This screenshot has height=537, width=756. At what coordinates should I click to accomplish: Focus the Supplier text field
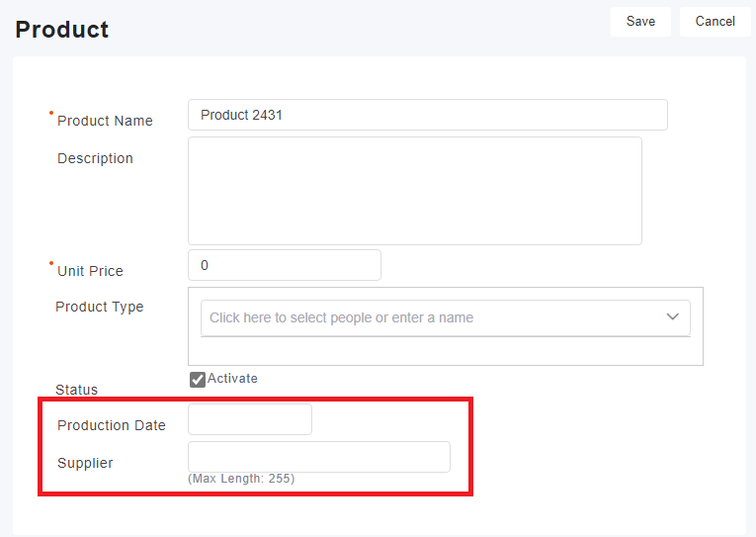pos(319,457)
